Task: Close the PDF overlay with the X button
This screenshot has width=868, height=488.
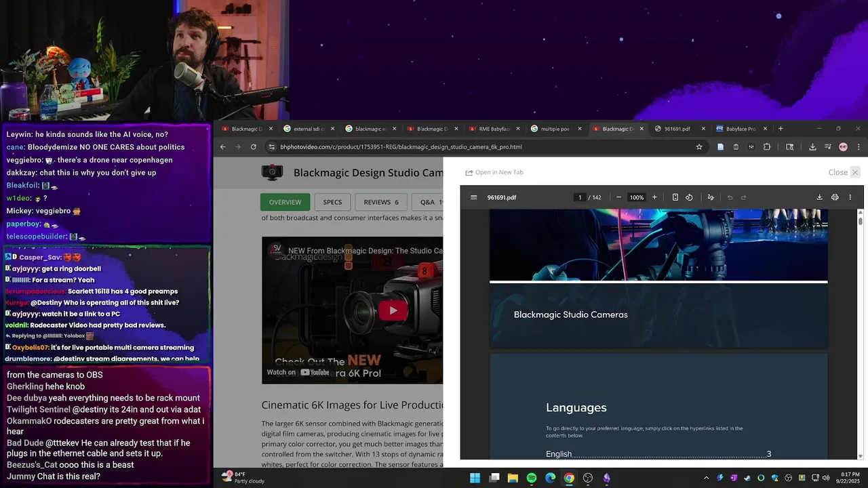Action: (855, 172)
